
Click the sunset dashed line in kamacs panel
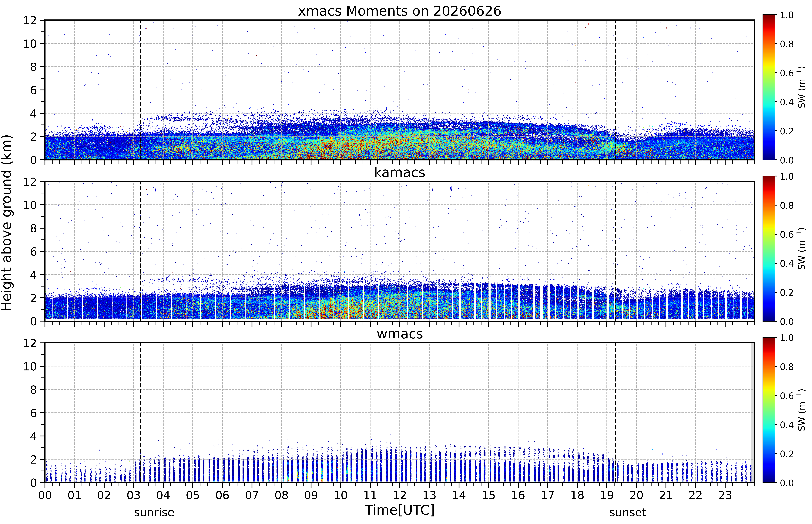tap(616, 251)
